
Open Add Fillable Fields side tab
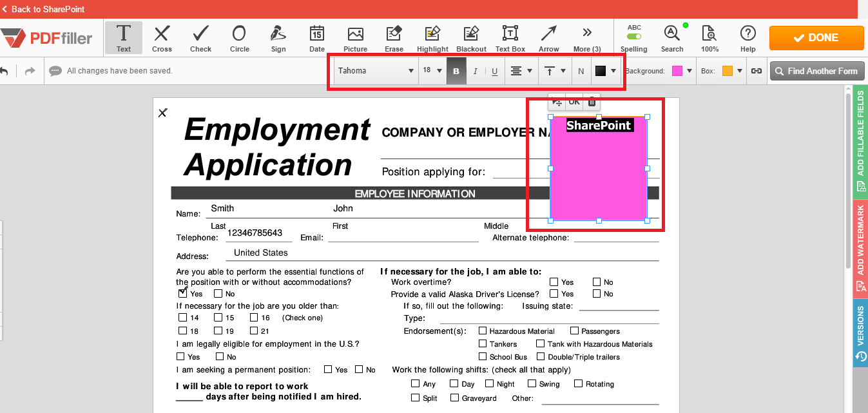coord(860,142)
